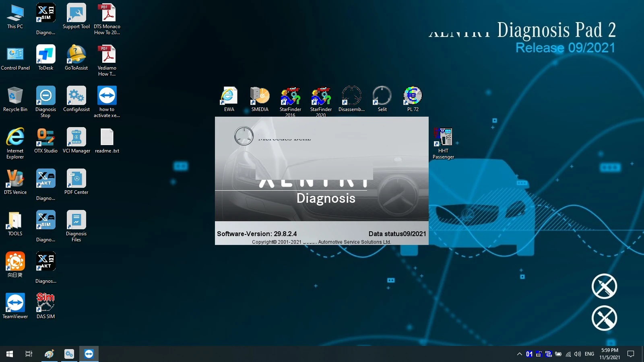Launch OTX Studio from the desktop

(46, 141)
